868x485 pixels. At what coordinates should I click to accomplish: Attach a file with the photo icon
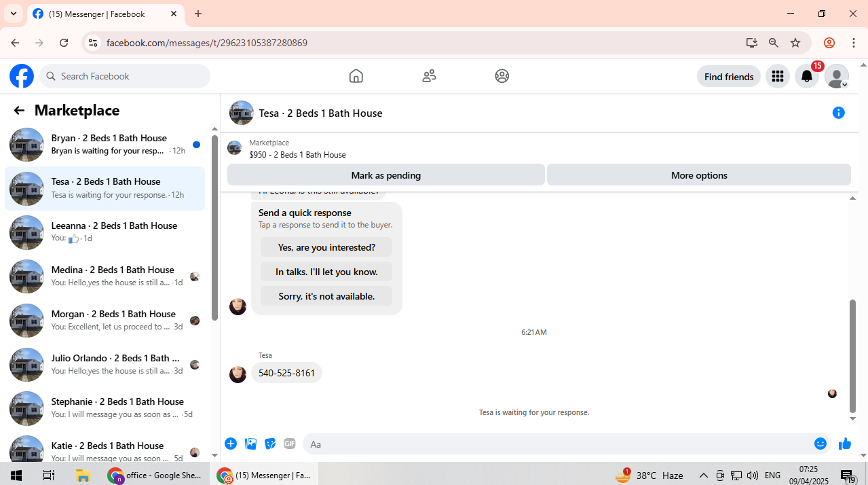250,444
